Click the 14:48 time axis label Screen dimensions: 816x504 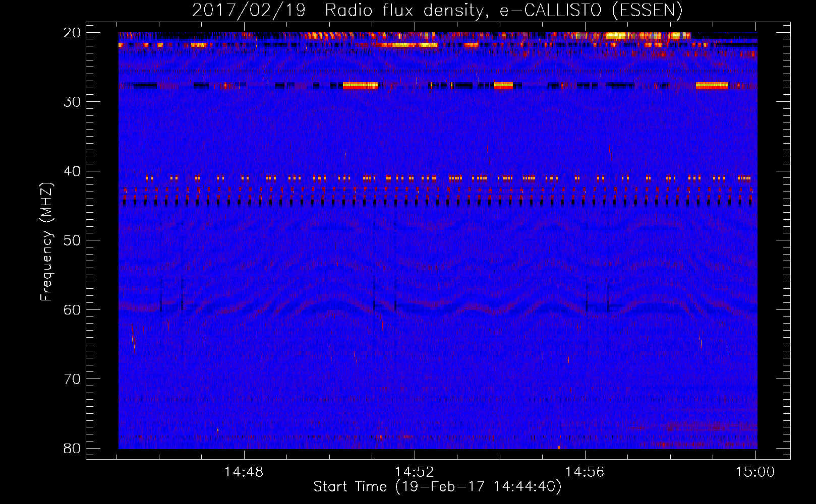coord(244,472)
